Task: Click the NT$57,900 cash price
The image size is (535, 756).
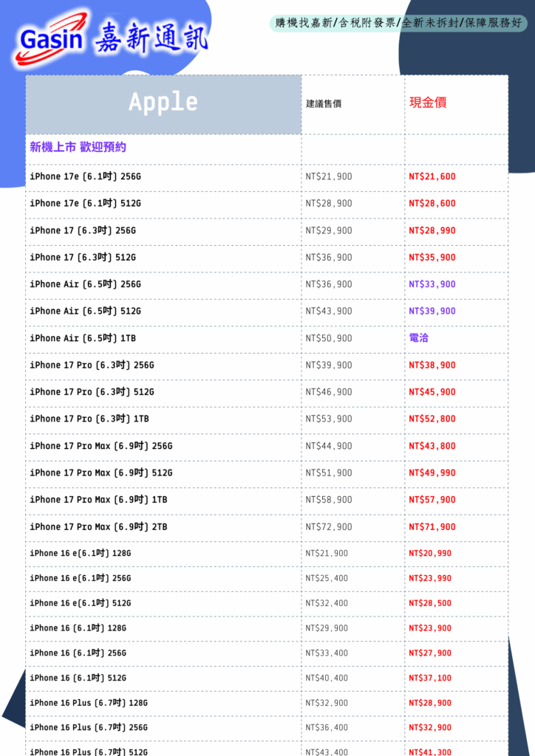Action: pyautogui.click(x=432, y=500)
